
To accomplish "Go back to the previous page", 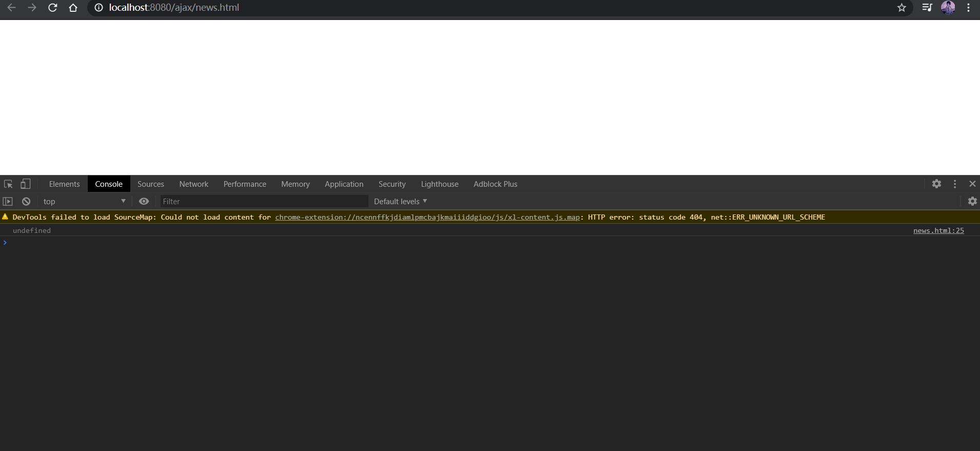I will [x=11, y=8].
